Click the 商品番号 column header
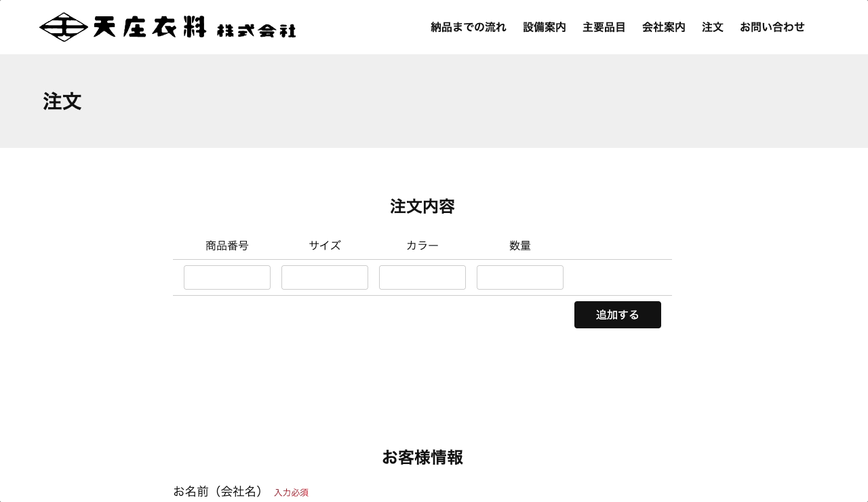Viewport: 868px width, 502px height. point(227,246)
